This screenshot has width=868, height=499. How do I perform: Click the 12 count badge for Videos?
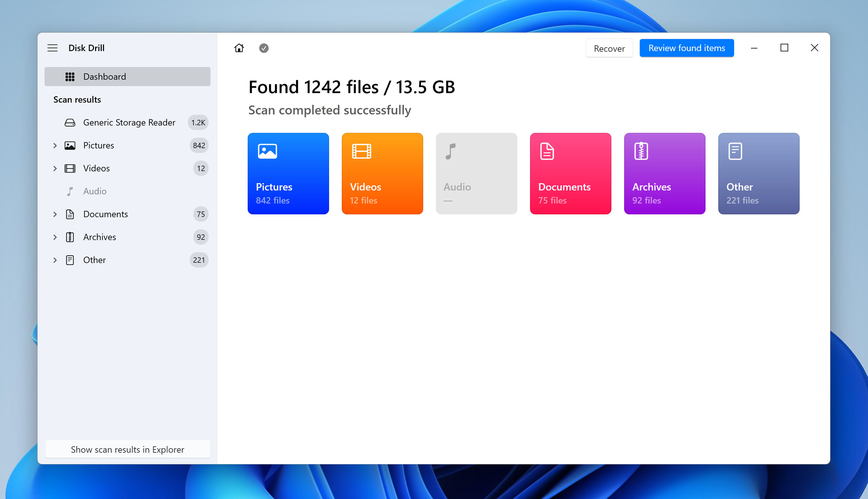click(x=201, y=169)
